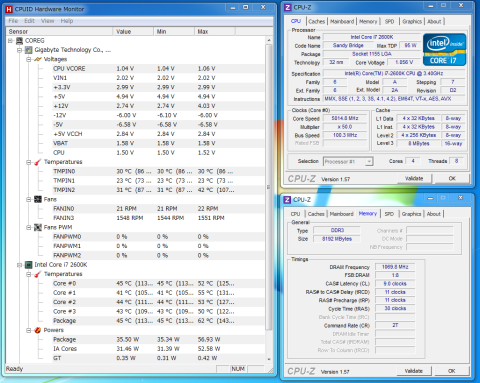Click the COREG computer icon in sensor tree
Image resolution: width=480 pixels, height=383 pixels.
tap(19, 41)
